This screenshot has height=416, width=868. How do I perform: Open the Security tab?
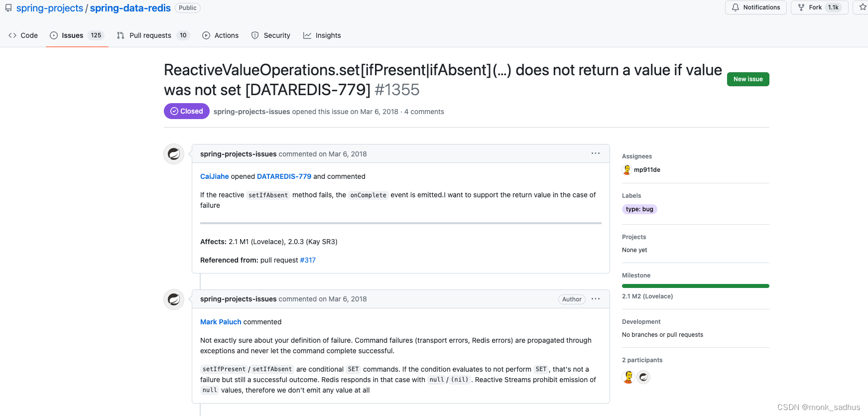271,35
